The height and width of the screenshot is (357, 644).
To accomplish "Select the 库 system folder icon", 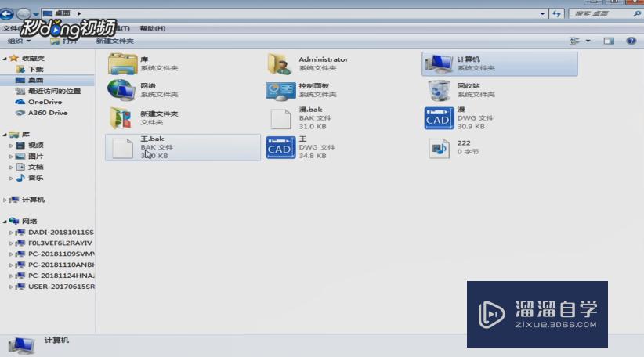I will (x=122, y=63).
